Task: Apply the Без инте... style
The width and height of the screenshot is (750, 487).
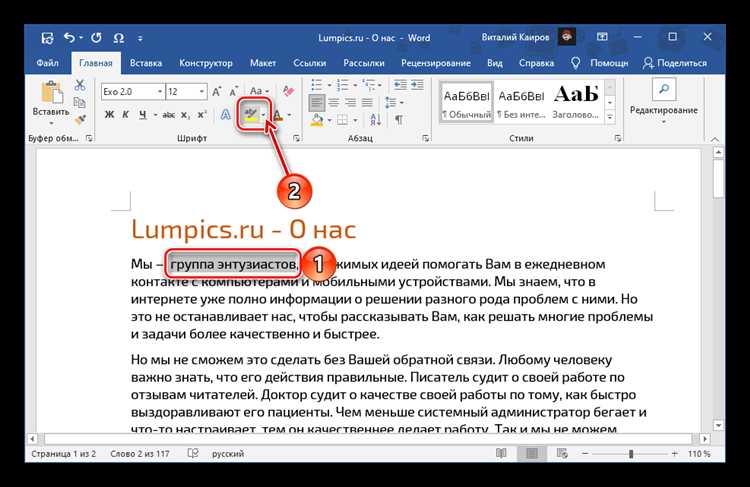Action: point(521,102)
